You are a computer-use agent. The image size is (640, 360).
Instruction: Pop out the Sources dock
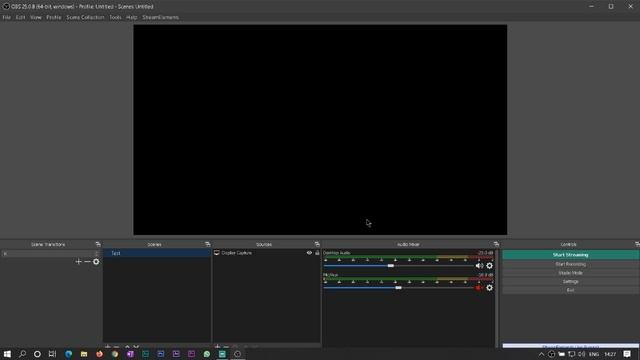[317, 244]
